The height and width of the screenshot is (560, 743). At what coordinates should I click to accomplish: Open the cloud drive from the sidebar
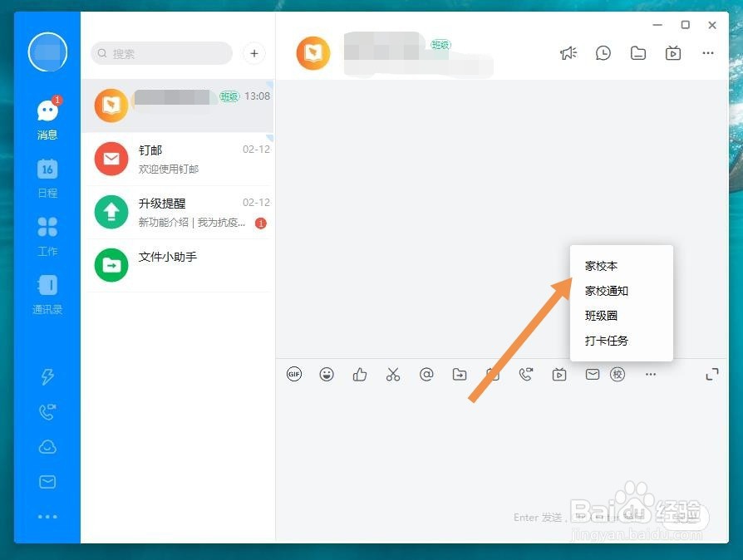tap(47, 446)
